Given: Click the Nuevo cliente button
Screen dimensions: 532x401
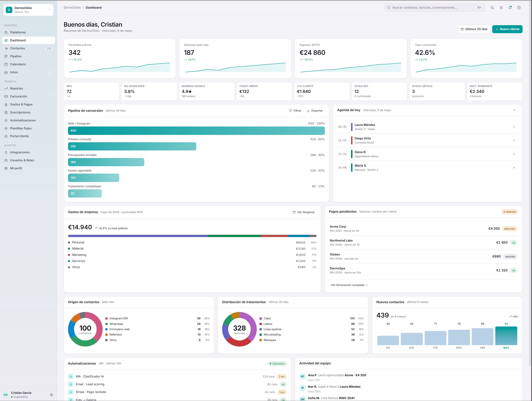Looking at the screenshot, I should pos(507,29).
